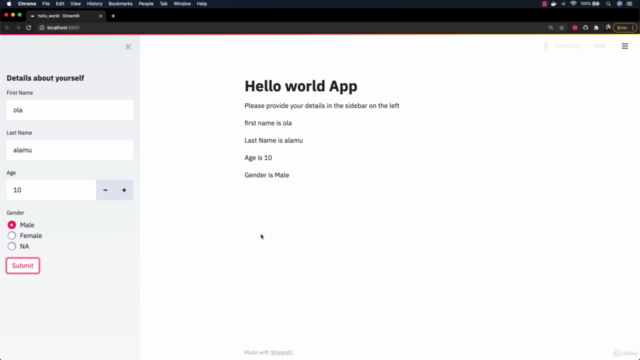Open Spotlight search in the menu bar

pyautogui.click(x=609, y=4)
